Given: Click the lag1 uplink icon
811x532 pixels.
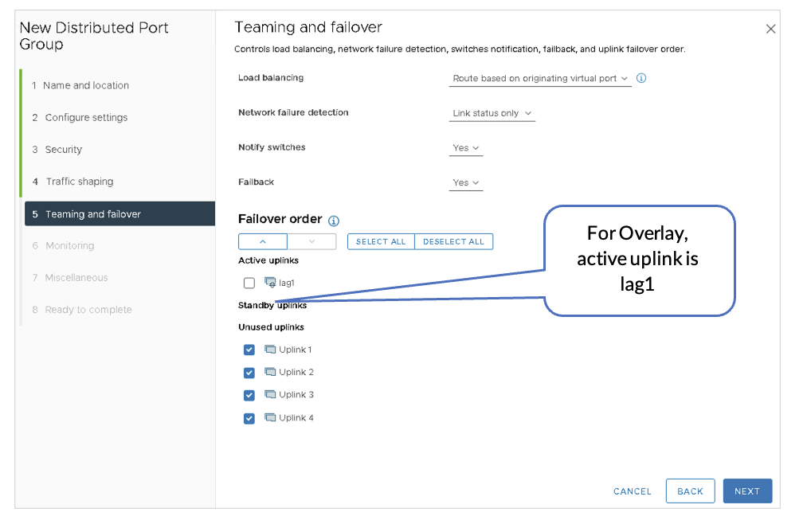Looking at the screenshot, I should point(270,282).
